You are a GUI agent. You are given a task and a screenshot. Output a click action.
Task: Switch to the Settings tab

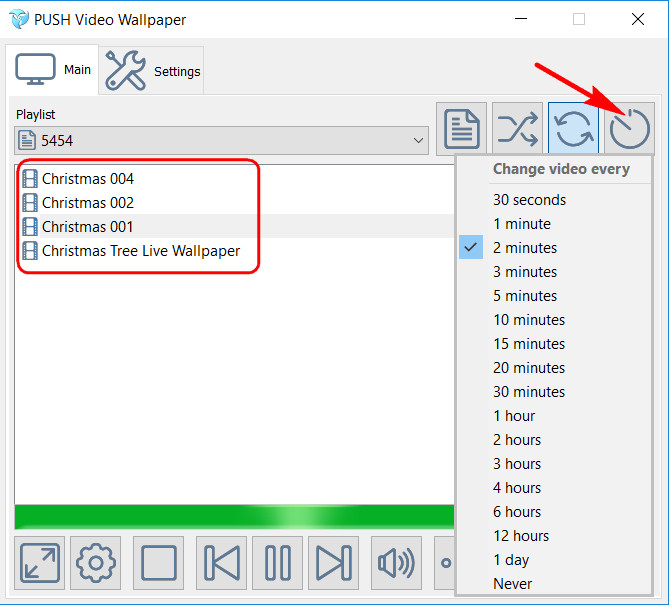(154, 71)
